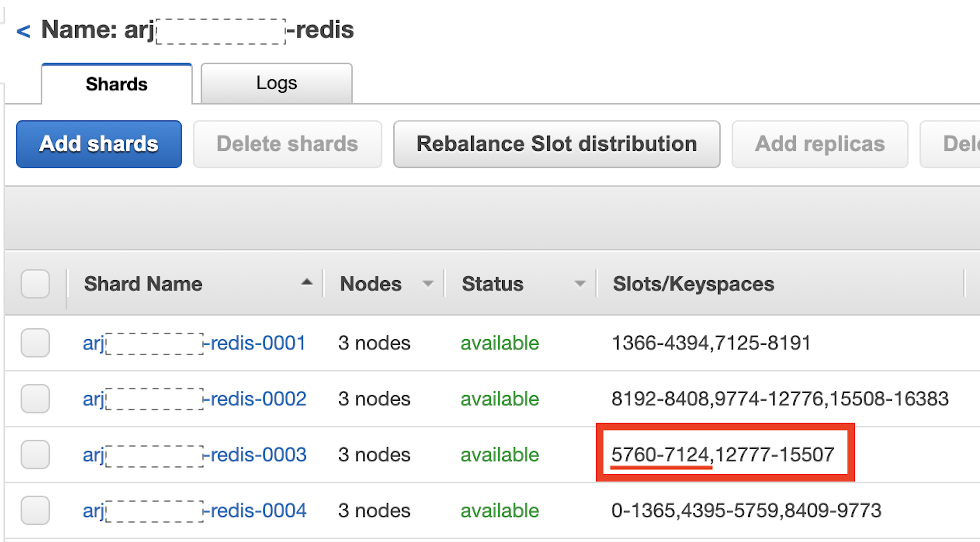Image resolution: width=980 pixels, height=542 pixels.
Task: Check the redis-0001 shard checkbox
Action: coord(35,343)
